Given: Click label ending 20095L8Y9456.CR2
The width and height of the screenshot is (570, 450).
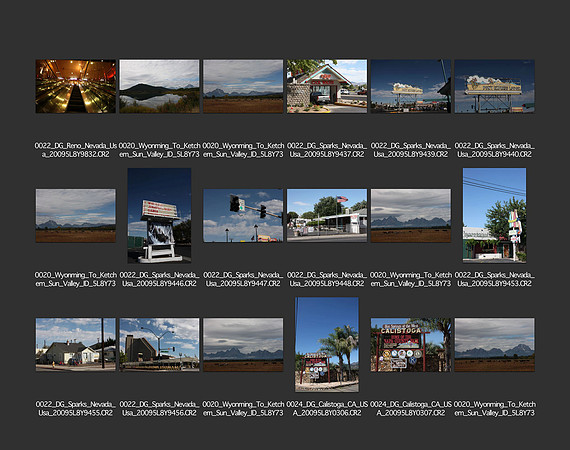Looking at the screenshot, I should click(x=159, y=409).
